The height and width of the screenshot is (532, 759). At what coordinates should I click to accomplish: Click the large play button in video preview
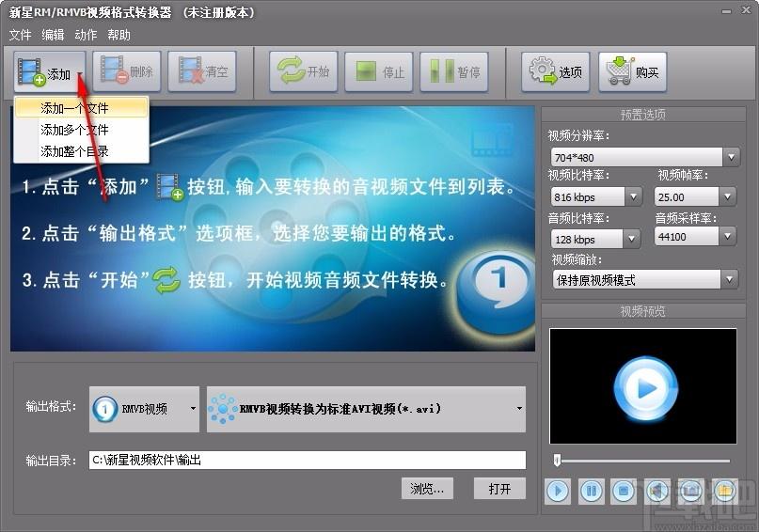646,388
